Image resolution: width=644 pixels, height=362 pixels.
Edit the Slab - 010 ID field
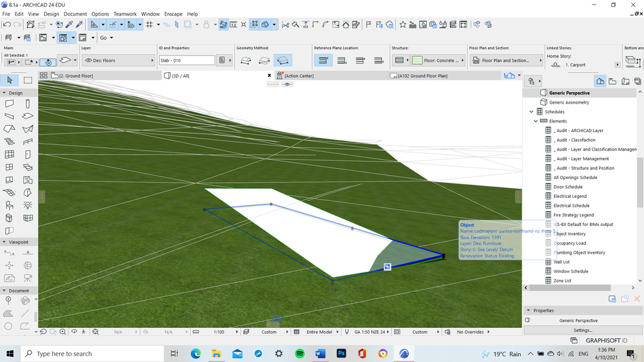pyautogui.click(x=187, y=61)
